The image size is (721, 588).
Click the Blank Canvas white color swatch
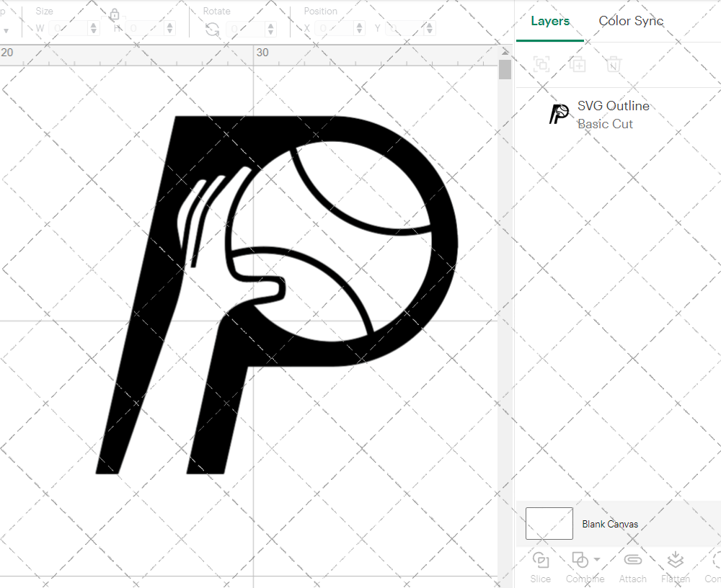[549, 524]
